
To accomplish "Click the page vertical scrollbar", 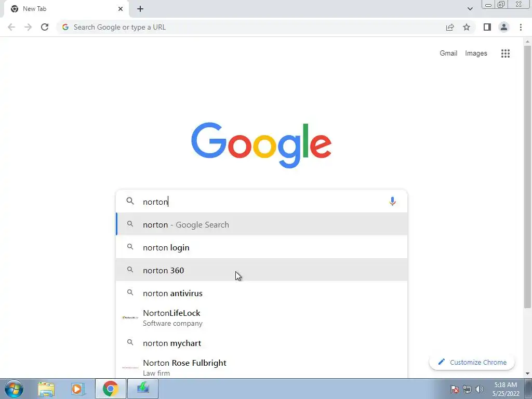I will pos(527,177).
